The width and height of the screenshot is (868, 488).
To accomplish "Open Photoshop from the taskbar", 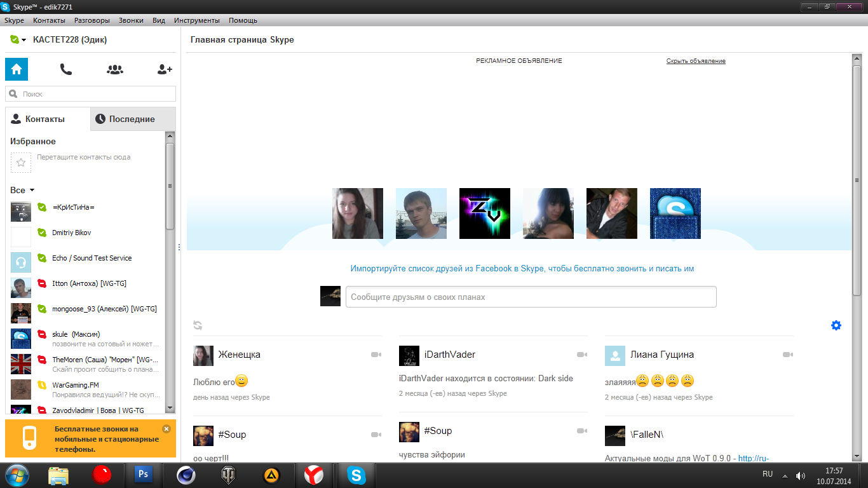I will tap(144, 475).
